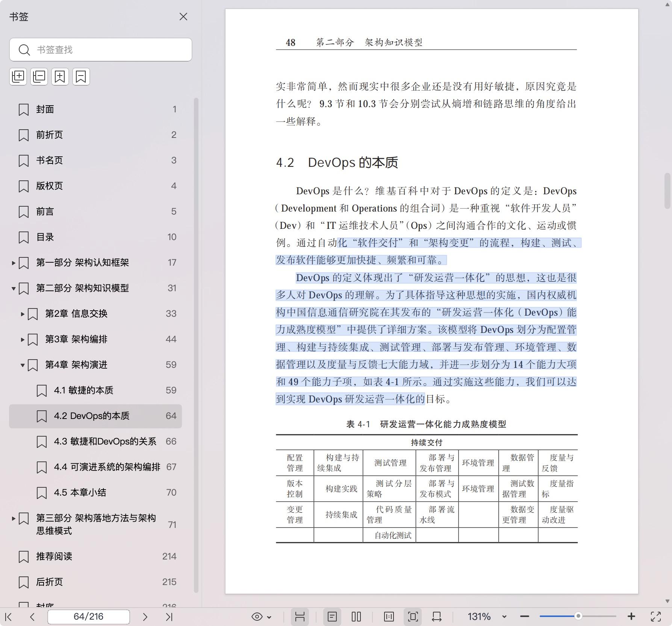
Task: Set actual size 1:1 zoom
Action: [x=389, y=617]
